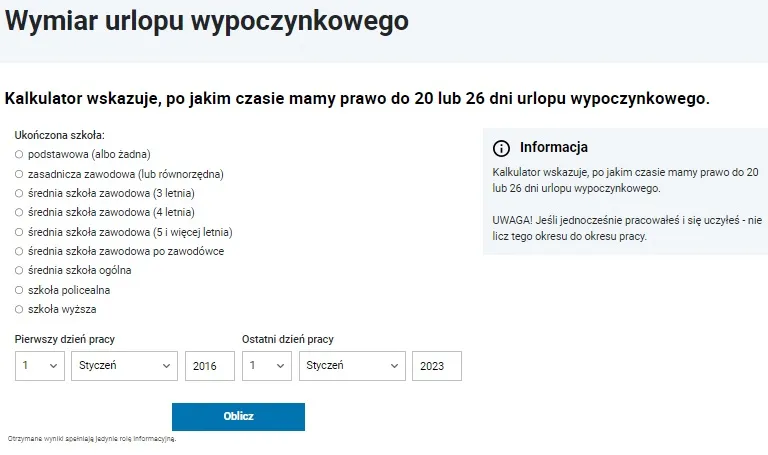Select 'zasadnicza zawodowa (lub równorzędna)' radio option

20,174
